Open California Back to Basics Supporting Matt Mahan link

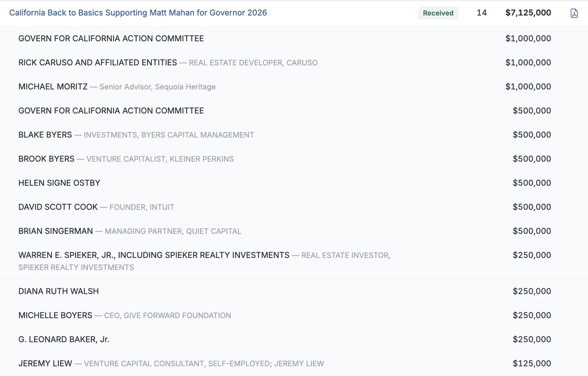click(x=138, y=13)
